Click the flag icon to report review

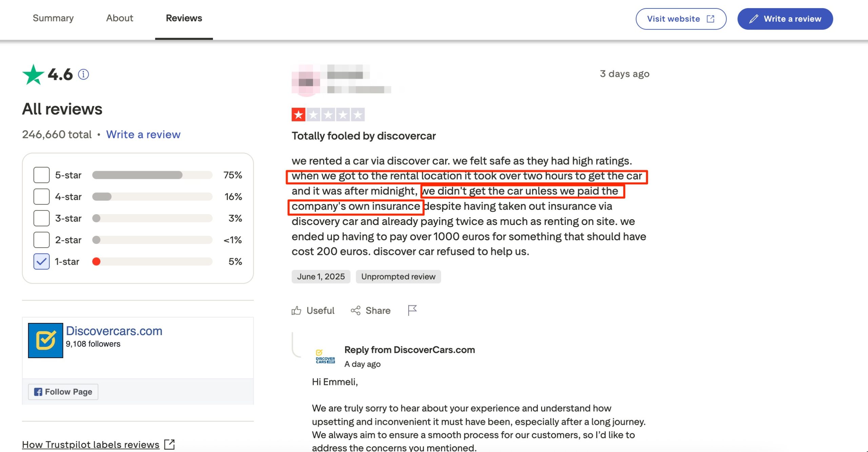(x=412, y=310)
